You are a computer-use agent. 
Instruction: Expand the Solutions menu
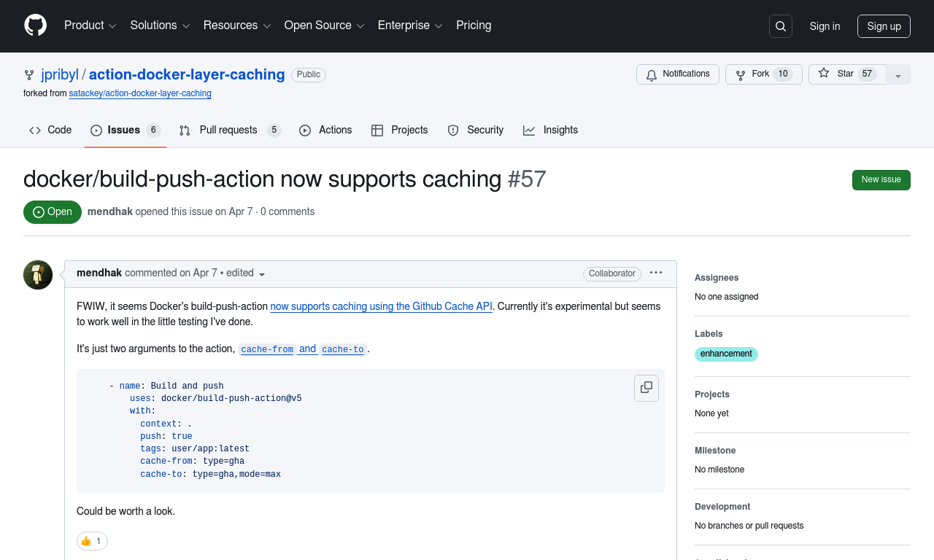coord(160,26)
